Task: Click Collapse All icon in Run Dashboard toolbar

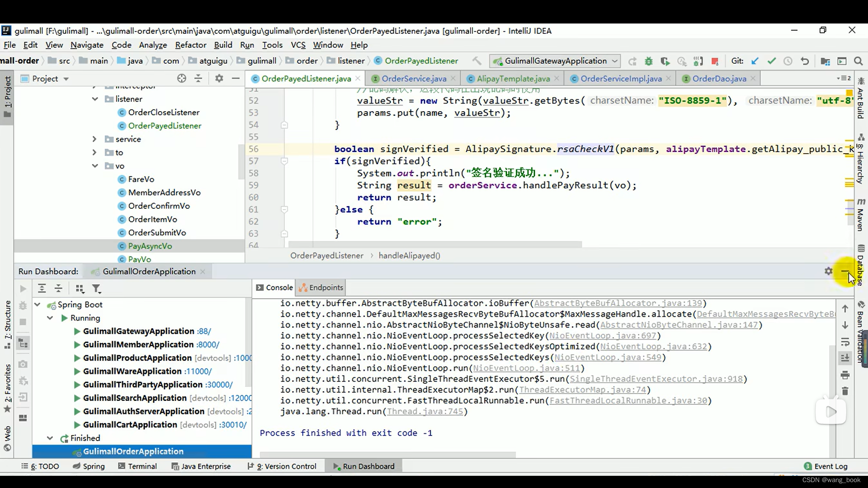Action: 58,288
